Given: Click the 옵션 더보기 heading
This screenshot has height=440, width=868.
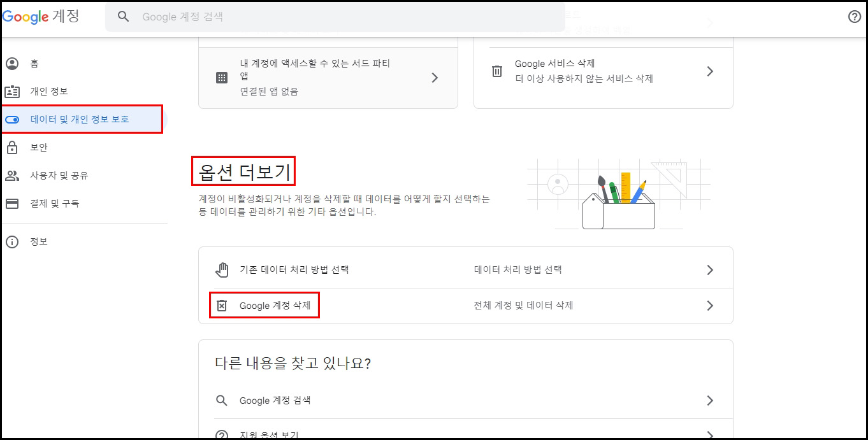Looking at the screenshot, I should [243, 171].
